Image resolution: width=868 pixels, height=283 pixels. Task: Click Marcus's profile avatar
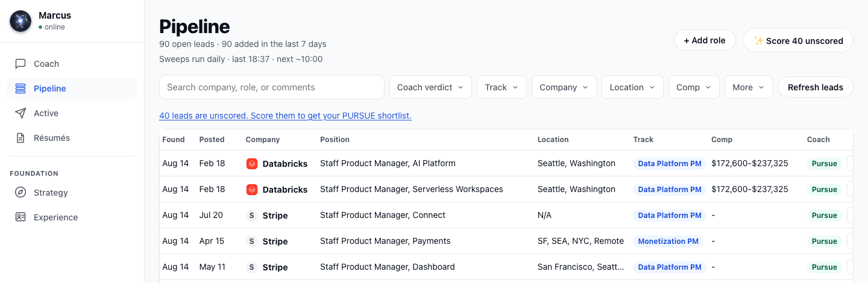pyautogui.click(x=20, y=21)
